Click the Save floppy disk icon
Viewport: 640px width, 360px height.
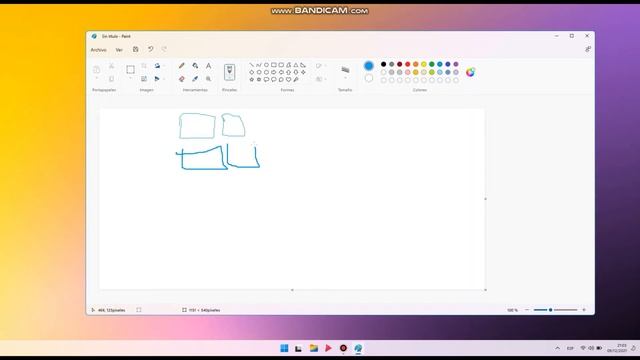click(x=136, y=49)
